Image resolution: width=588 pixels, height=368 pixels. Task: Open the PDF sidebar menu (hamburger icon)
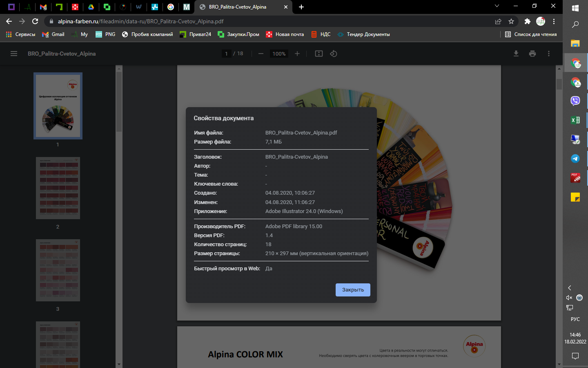pos(14,54)
